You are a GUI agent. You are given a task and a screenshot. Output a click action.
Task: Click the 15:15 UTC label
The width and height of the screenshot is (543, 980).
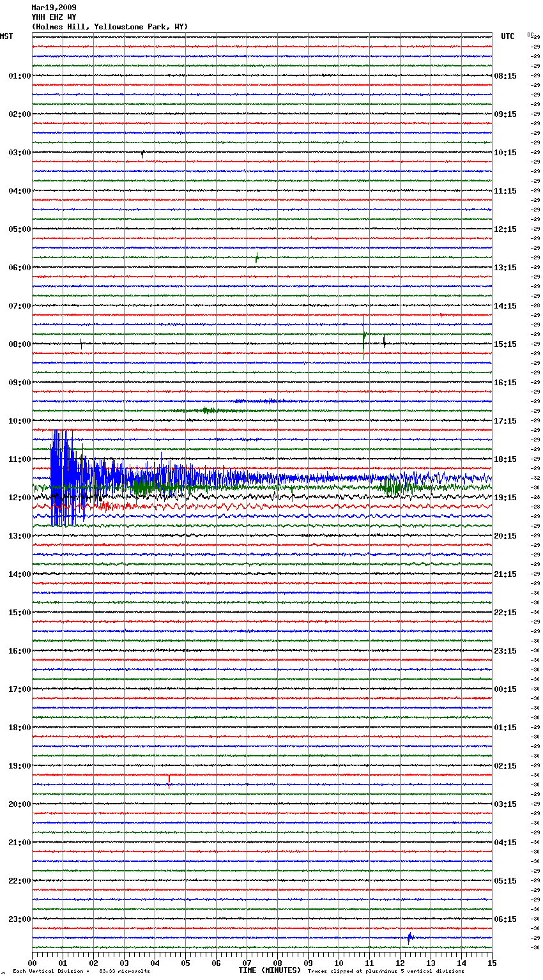505,344
